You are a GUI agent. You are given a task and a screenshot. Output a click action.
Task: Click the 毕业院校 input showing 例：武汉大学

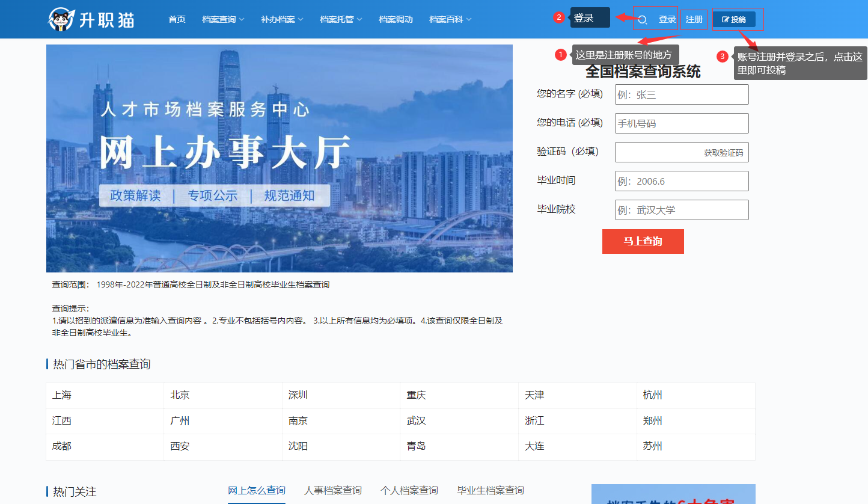point(681,210)
